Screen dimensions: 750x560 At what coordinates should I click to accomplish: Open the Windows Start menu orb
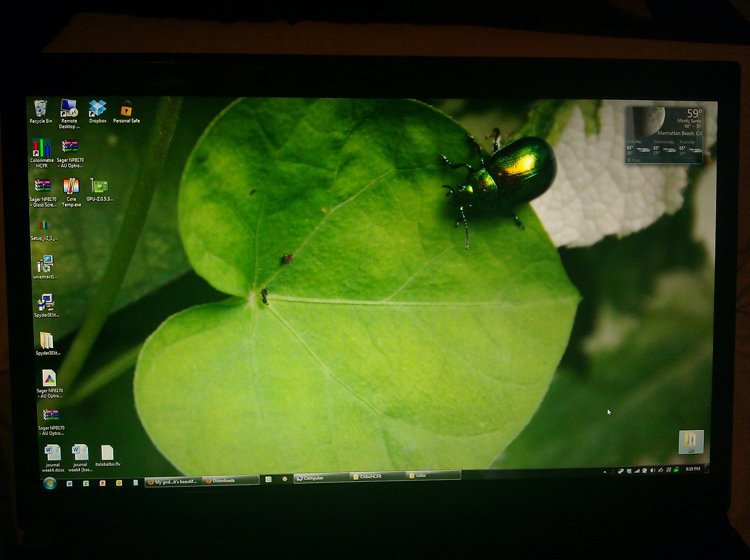click(x=49, y=483)
